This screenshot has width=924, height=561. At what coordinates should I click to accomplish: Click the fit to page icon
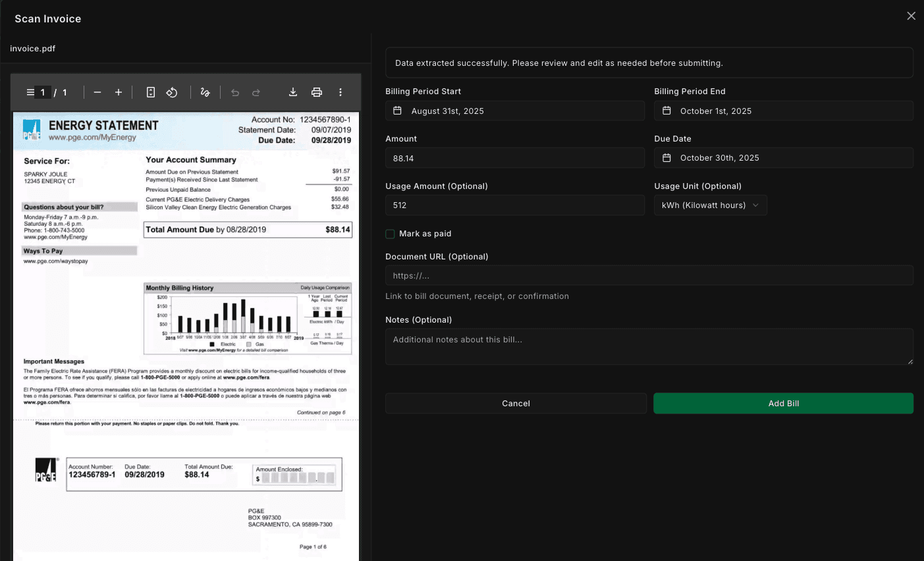pos(151,92)
